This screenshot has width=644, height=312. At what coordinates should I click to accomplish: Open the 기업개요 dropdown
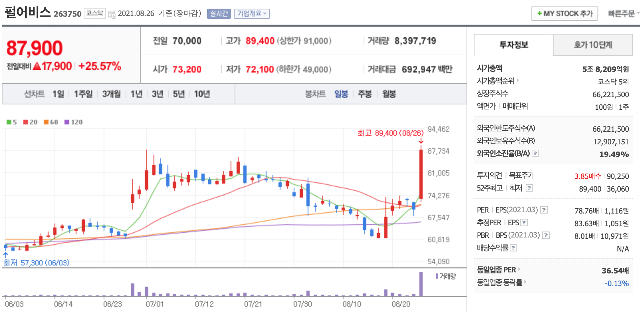[x=252, y=14]
